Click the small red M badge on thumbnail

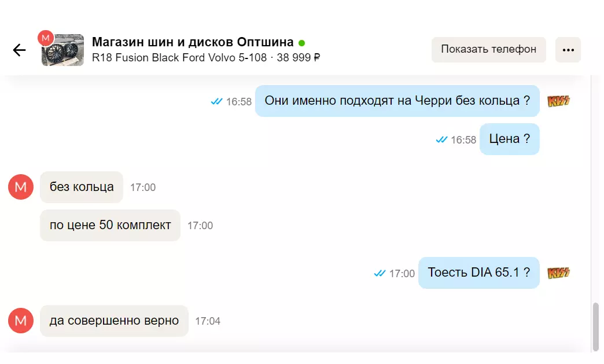(46, 38)
